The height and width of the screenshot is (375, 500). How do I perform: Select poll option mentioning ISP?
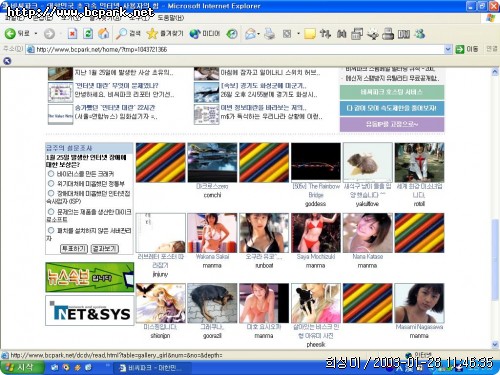click(51, 193)
